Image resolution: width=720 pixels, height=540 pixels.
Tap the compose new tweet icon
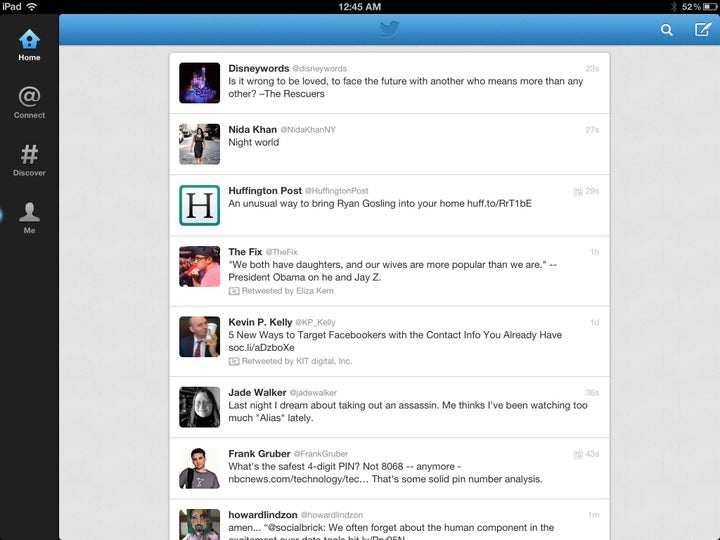(703, 29)
